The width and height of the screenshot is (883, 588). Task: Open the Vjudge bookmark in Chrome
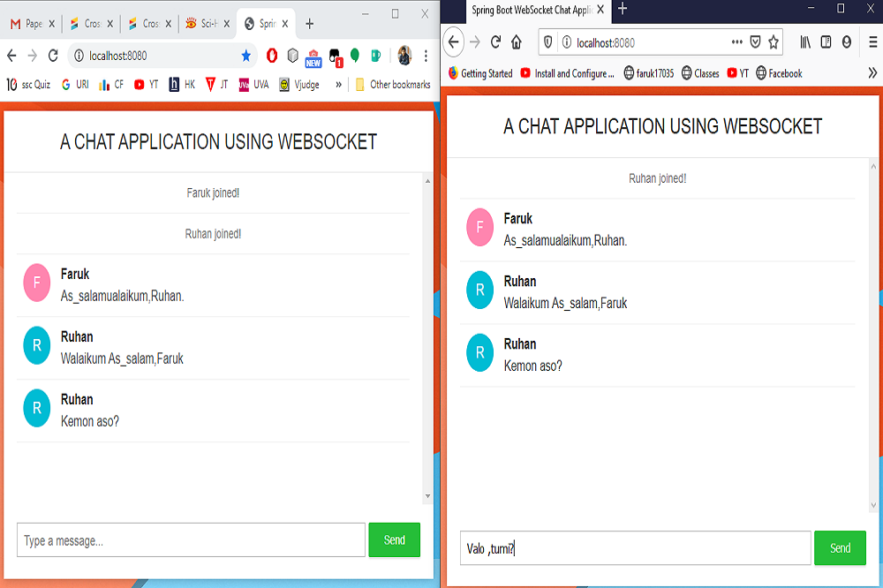point(299,85)
